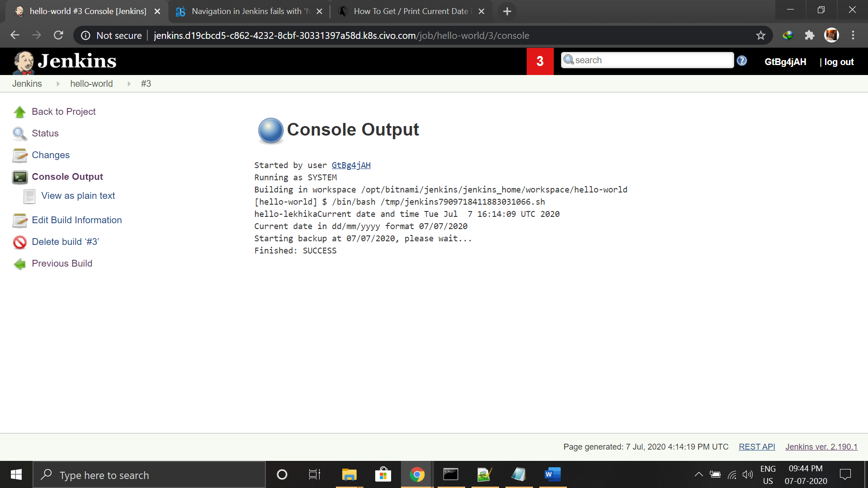The image size is (868, 488).
Task: Switch to How To Get / Print Current Date tab
Action: point(410,11)
